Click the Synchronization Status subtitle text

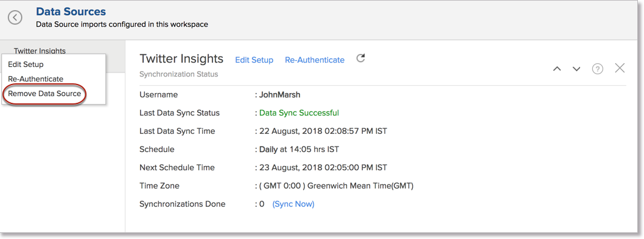click(179, 74)
